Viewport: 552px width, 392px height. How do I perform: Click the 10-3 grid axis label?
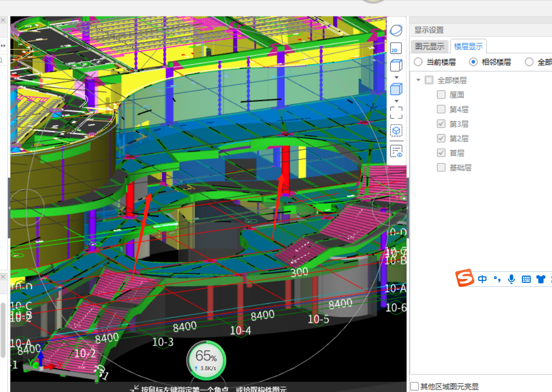click(x=163, y=342)
